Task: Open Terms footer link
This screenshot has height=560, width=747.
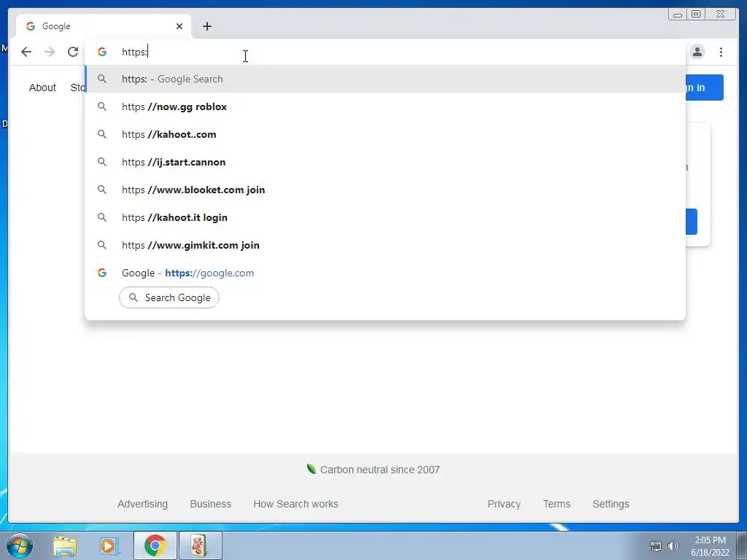Action: [x=557, y=504]
